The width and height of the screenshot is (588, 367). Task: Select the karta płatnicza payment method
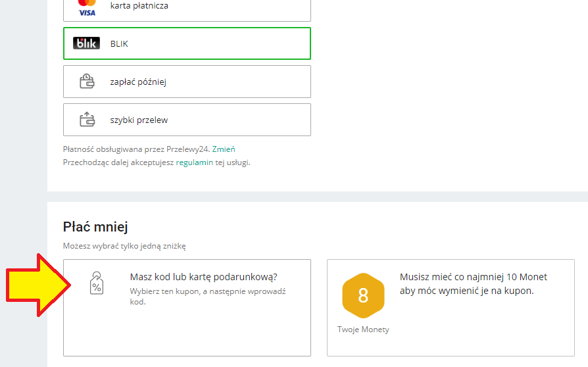point(187,8)
